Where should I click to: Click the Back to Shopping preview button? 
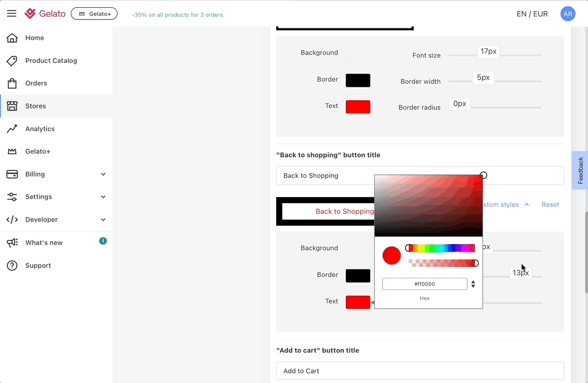pyautogui.click(x=325, y=212)
